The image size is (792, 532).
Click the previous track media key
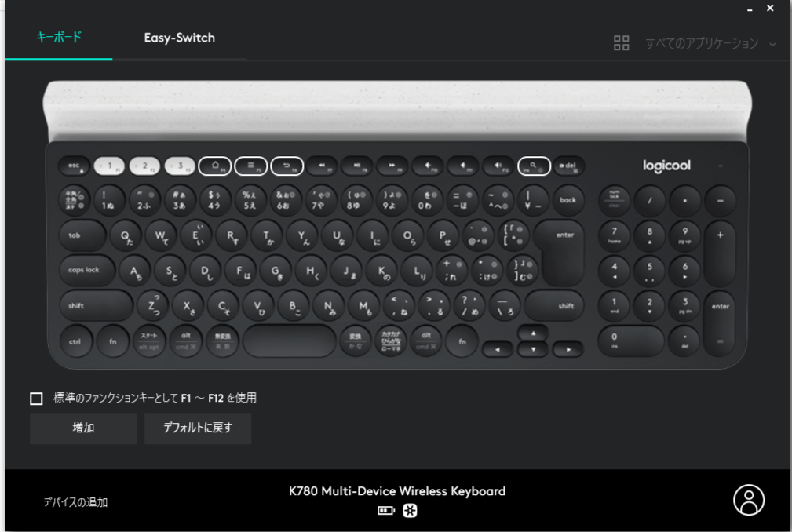322,166
